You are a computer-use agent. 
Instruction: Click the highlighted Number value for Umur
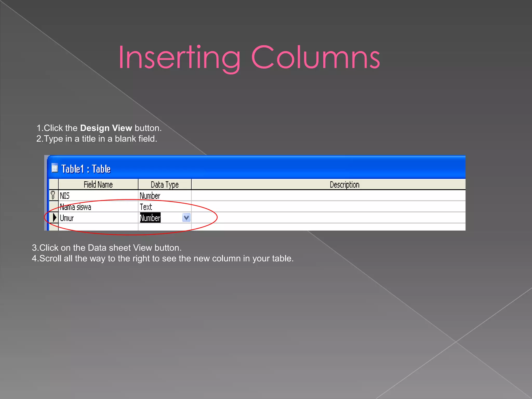150,218
